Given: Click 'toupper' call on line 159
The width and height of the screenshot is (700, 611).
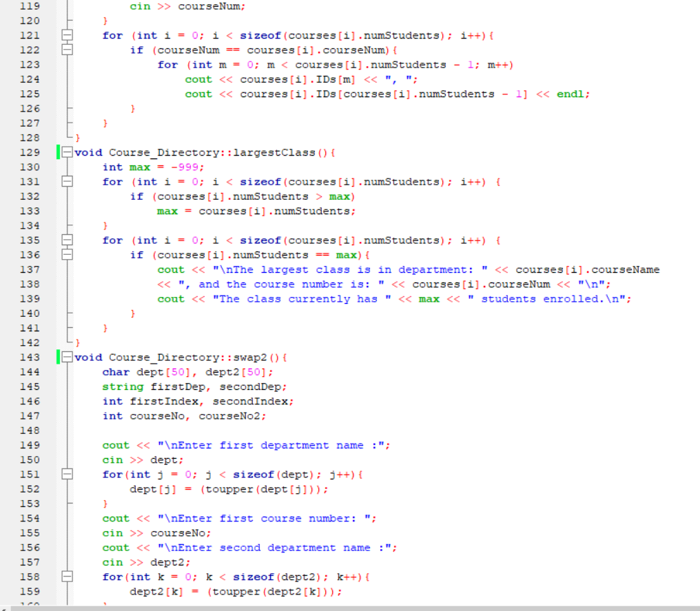Looking at the screenshot, I should point(236,591).
